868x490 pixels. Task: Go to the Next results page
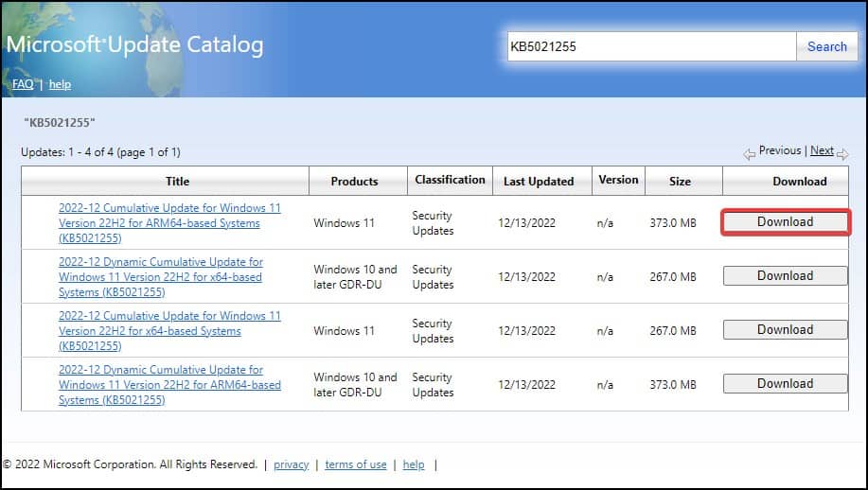pyautogui.click(x=822, y=150)
